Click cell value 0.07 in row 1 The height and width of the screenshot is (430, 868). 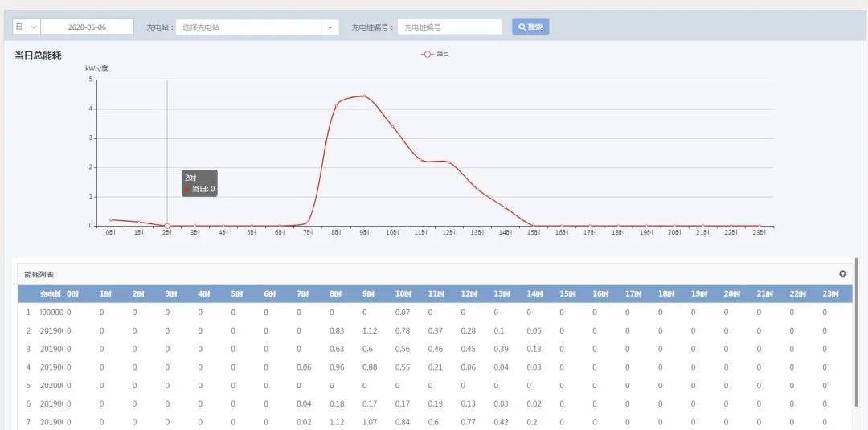click(x=403, y=312)
